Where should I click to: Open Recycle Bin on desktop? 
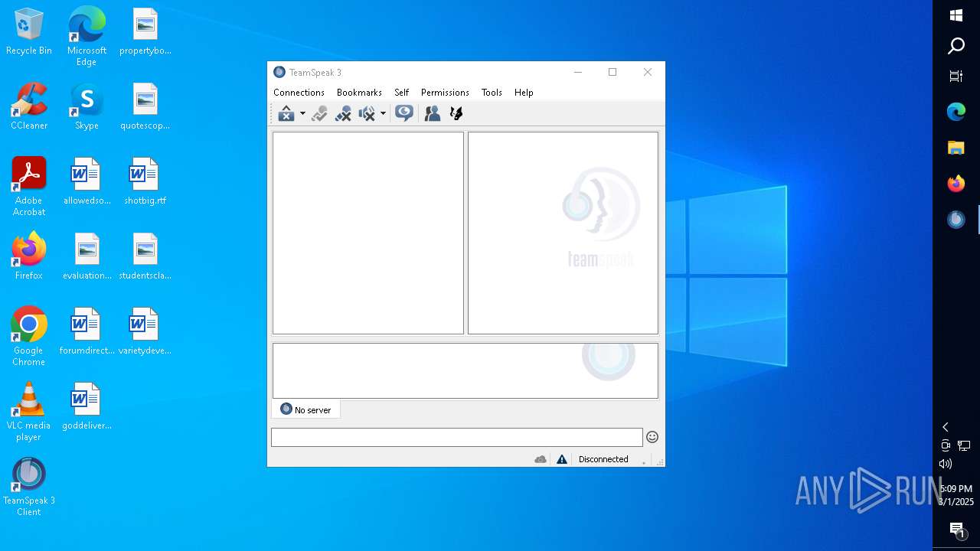point(29,31)
